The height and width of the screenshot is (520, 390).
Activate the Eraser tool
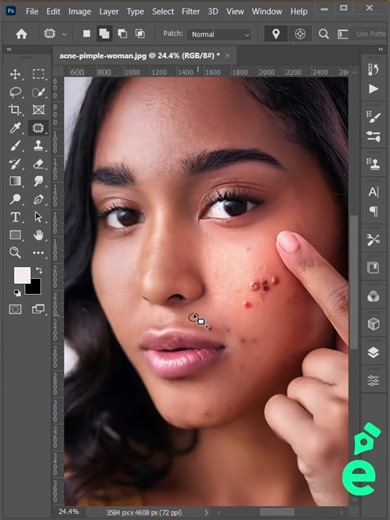point(38,164)
